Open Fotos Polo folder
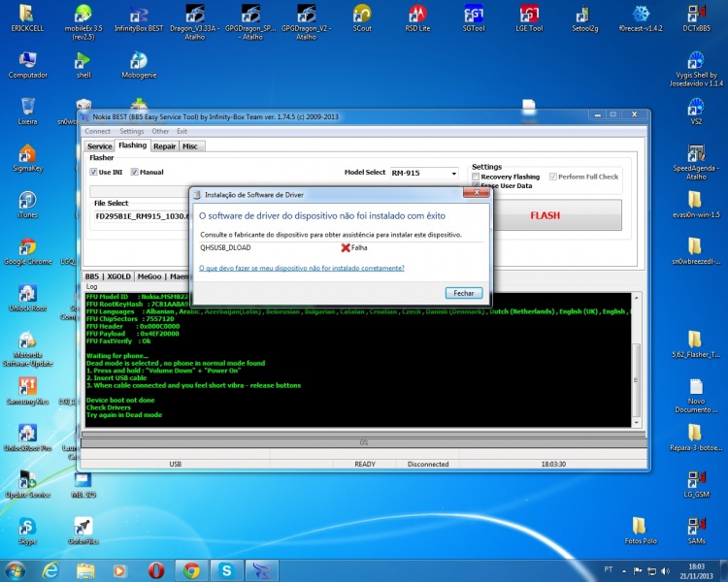The height and width of the screenshot is (582, 728). [641, 530]
